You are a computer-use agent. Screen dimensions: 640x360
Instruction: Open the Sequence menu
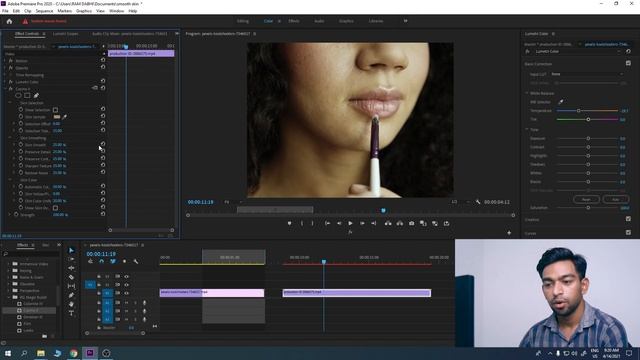coord(44,11)
